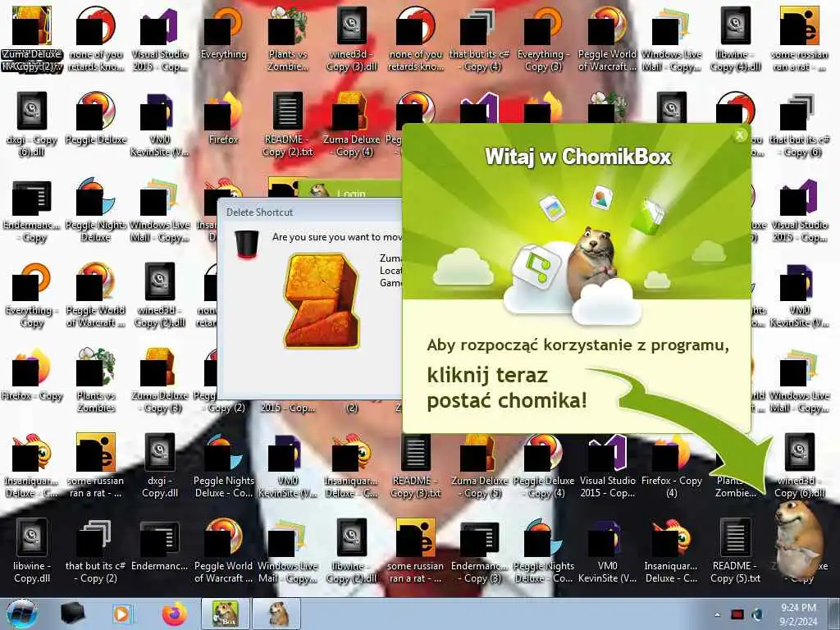Click the "Witaj w ChomikBox" heading

click(578, 157)
